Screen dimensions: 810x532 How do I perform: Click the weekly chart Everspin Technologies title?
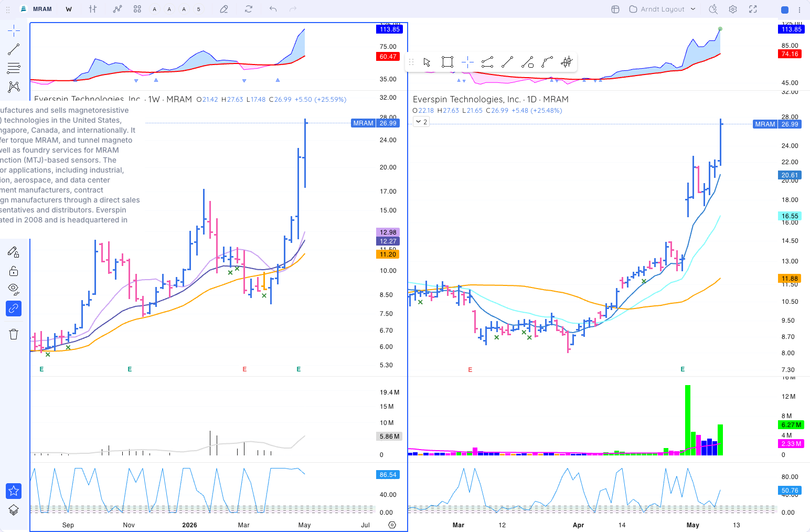88,99
